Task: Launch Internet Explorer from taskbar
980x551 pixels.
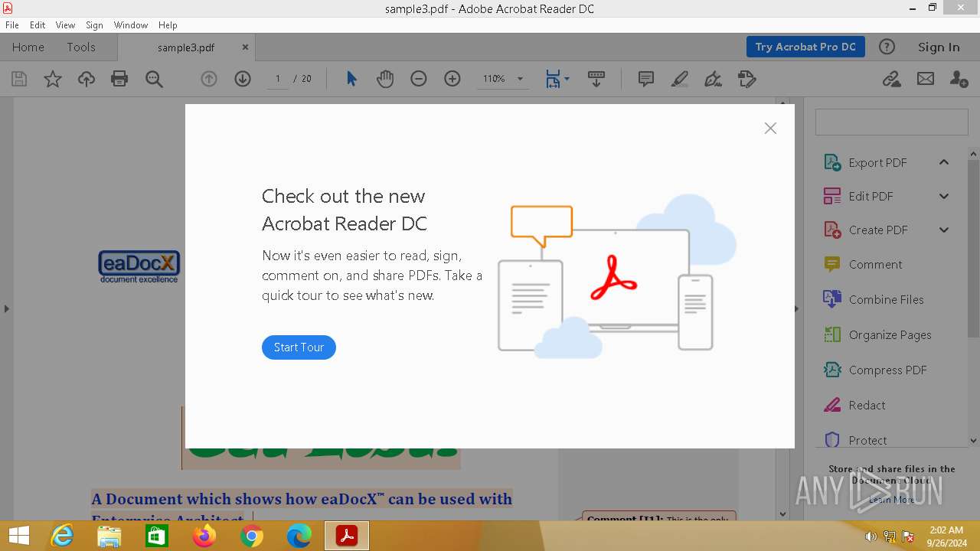Action: (62, 536)
